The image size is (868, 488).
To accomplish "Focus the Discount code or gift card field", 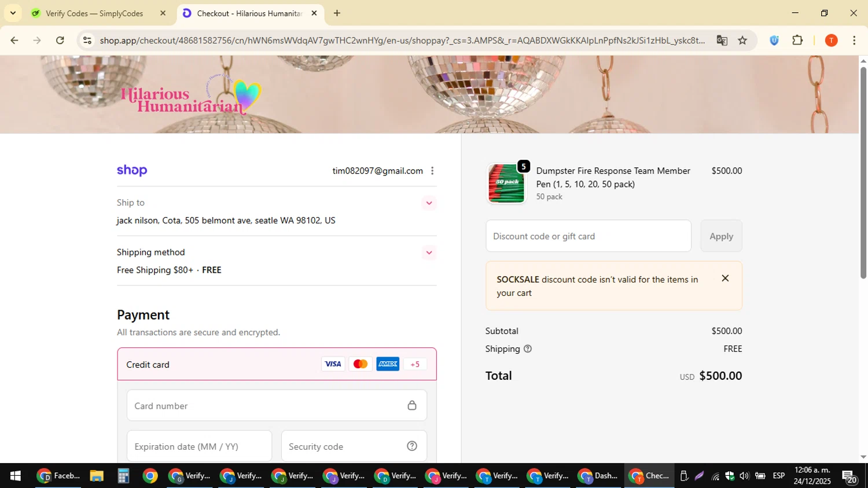I will tap(589, 236).
